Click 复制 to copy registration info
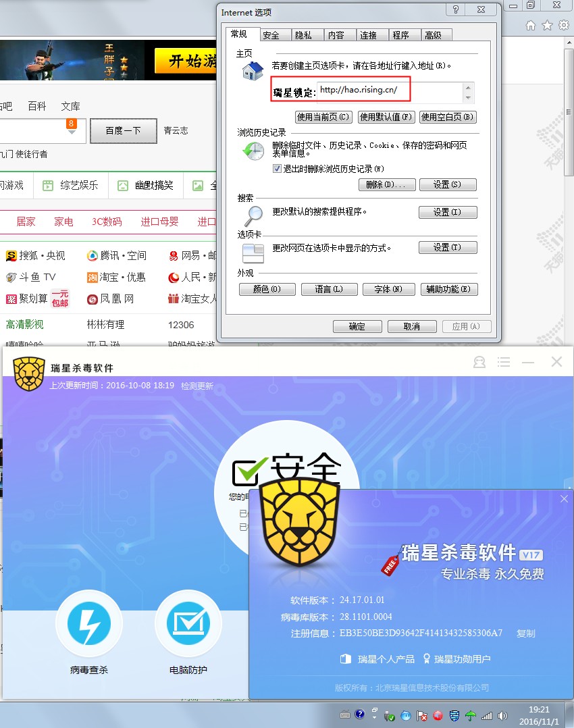The height and width of the screenshot is (728, 574). pos(525,633)
